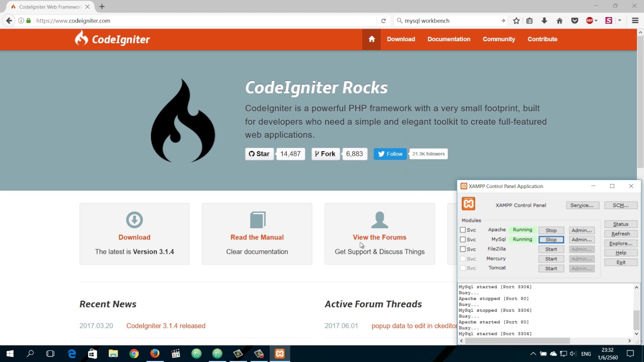
Task: Click the circular download arrow icon
Action: 134,220
